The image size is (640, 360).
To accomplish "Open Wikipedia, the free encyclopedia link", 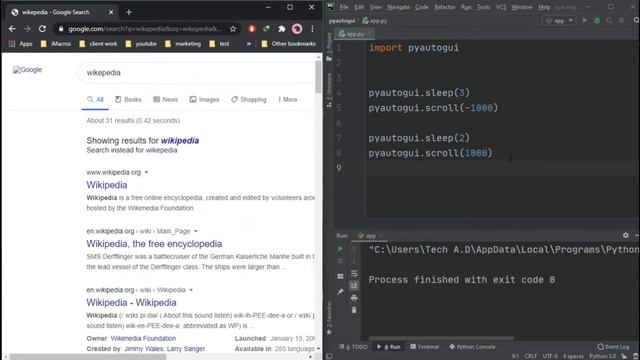I will pos(154,244).
